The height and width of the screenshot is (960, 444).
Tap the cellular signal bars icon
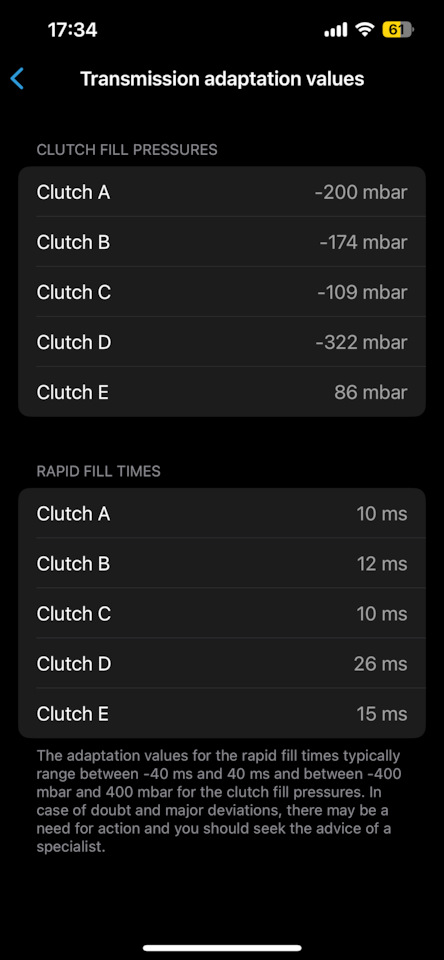click(336, 29)
